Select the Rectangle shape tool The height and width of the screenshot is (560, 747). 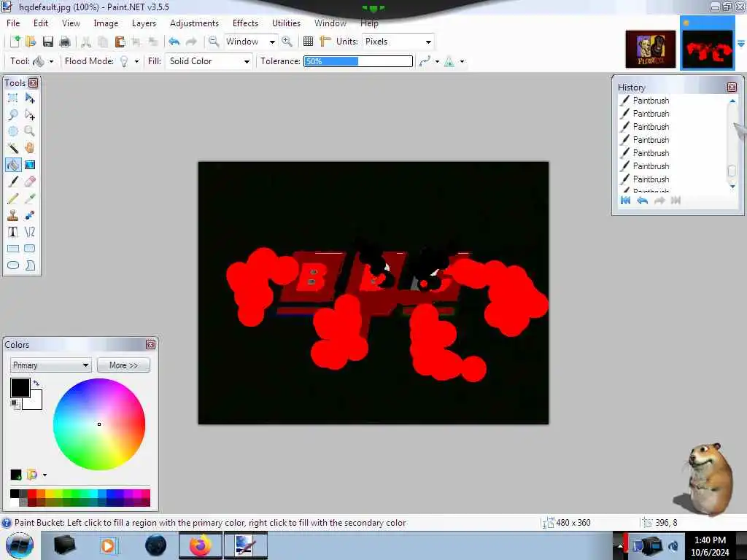click(13, 249)
